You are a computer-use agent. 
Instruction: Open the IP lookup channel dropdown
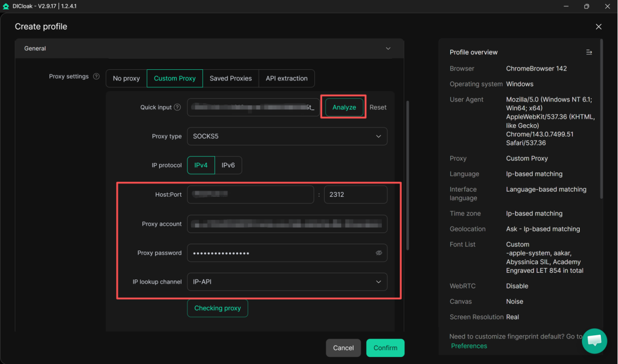pos(287,282)
